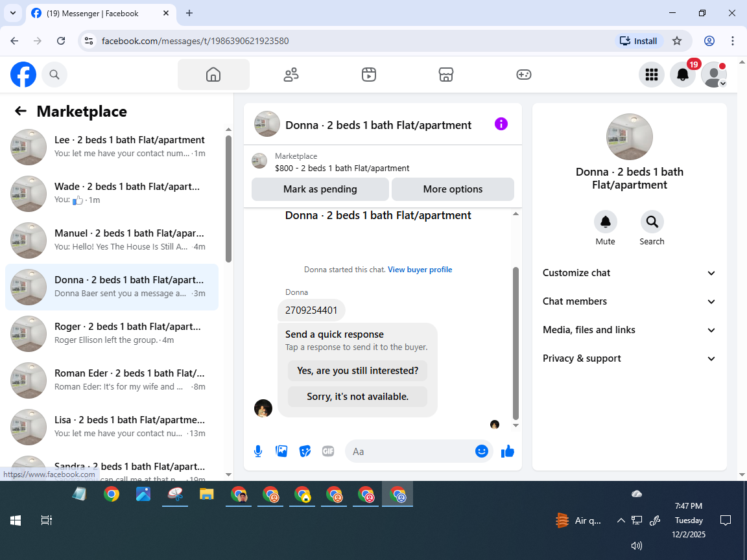Open the Friends tab
Image resolution: width=747 pixels, height=560 pixels.
(x=291, y=75)
